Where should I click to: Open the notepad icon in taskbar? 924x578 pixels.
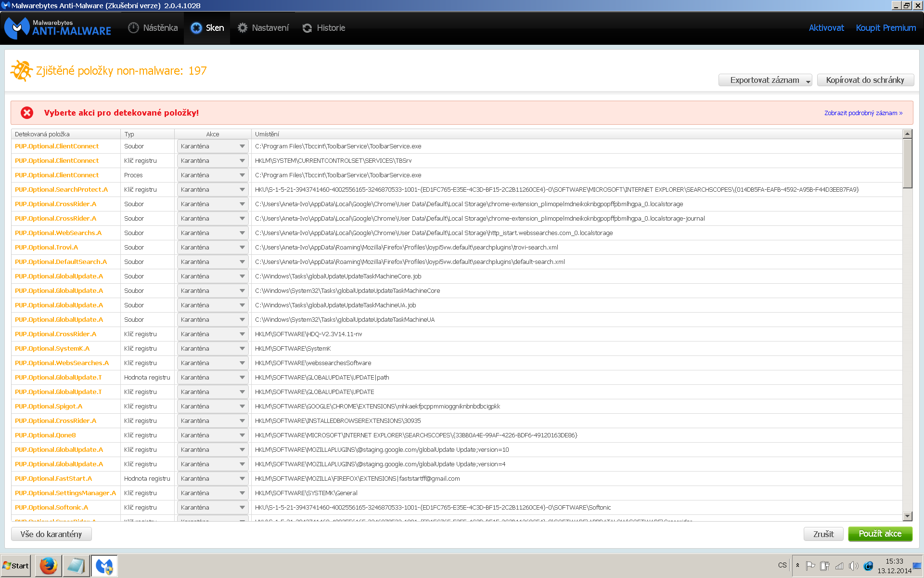click(x=76, y=565)
